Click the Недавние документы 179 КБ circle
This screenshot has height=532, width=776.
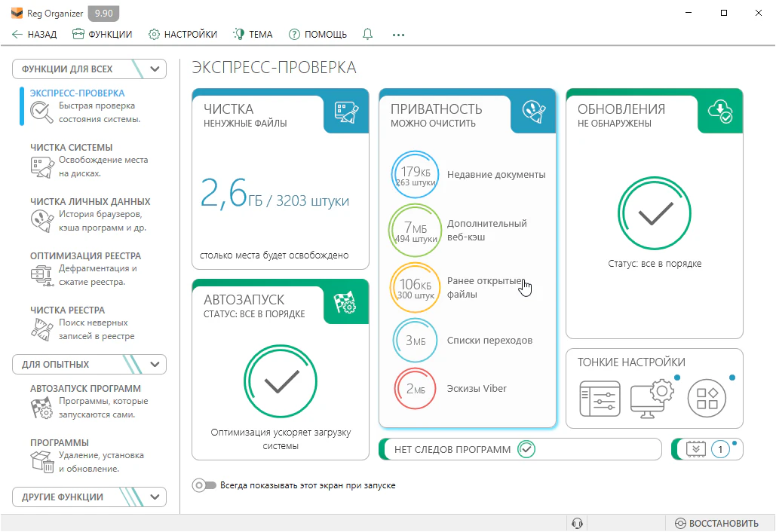414,174
